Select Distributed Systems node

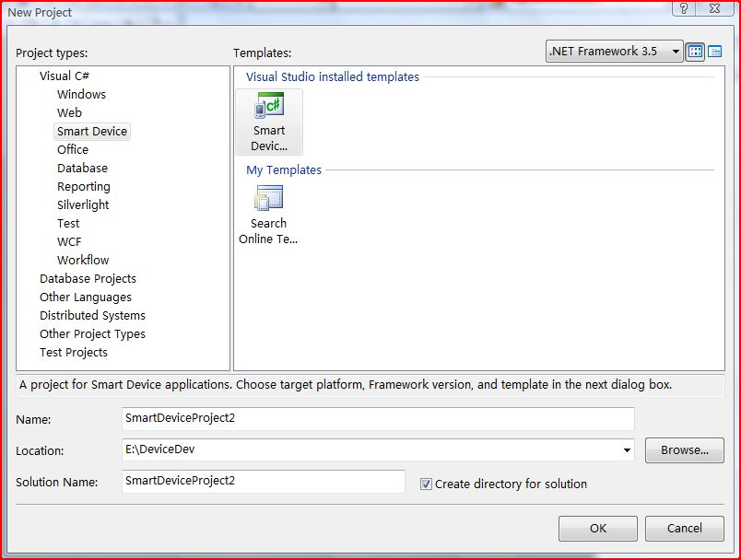(92, 315)
